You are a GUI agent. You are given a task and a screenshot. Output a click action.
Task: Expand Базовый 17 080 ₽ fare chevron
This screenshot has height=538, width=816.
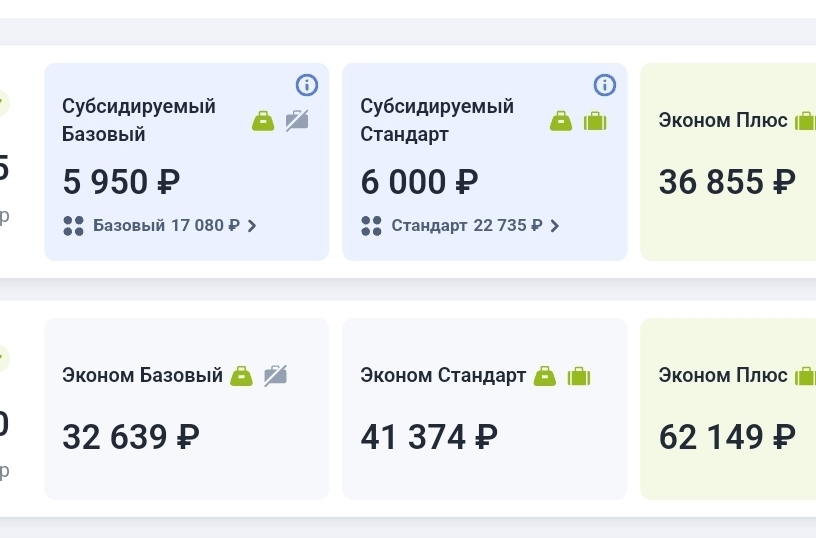(252, 226)
